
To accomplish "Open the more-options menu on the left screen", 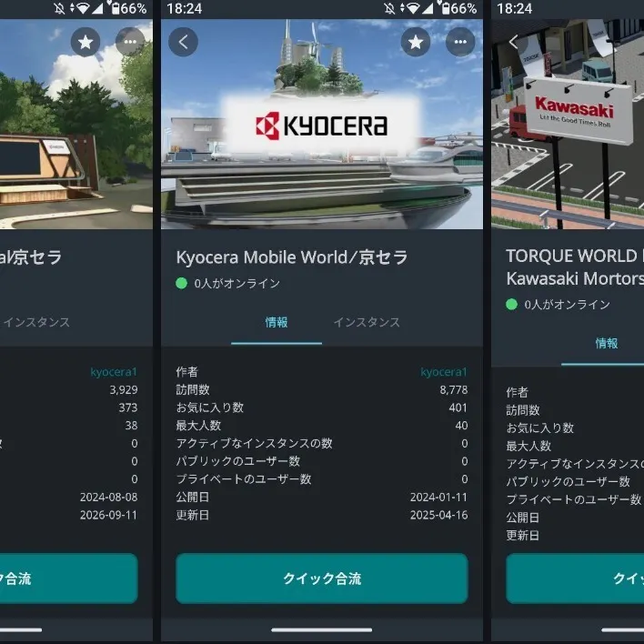I will click(x=130, y=42).
